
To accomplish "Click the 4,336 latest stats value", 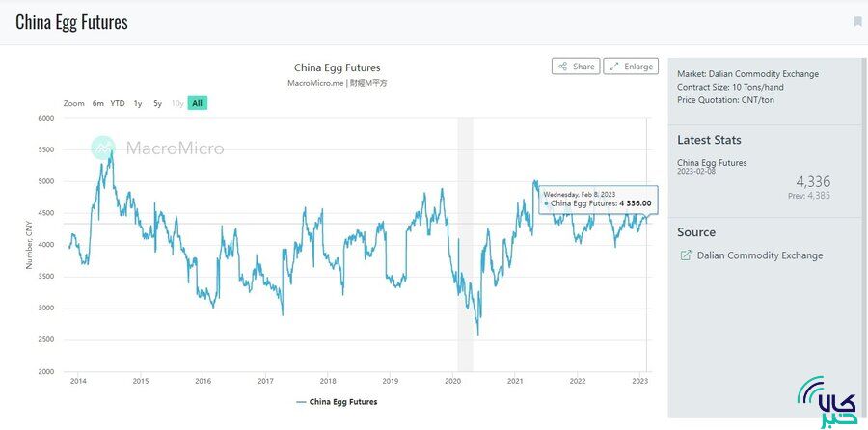I will (x=812, y=181).
